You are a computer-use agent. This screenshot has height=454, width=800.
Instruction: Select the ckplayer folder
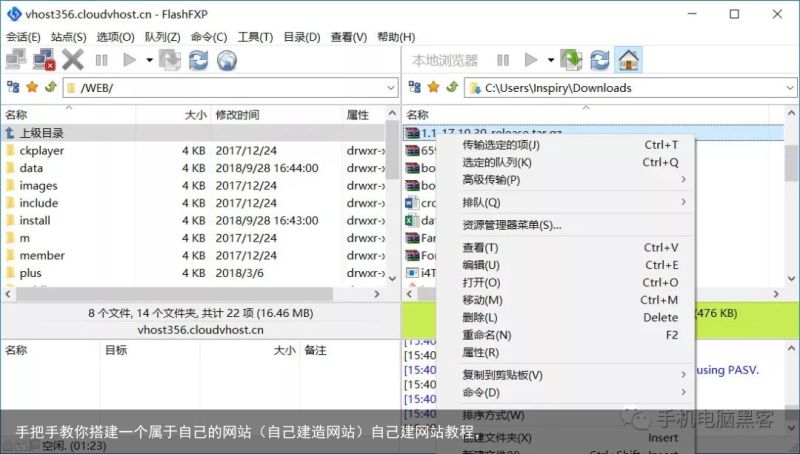[194, 150]
